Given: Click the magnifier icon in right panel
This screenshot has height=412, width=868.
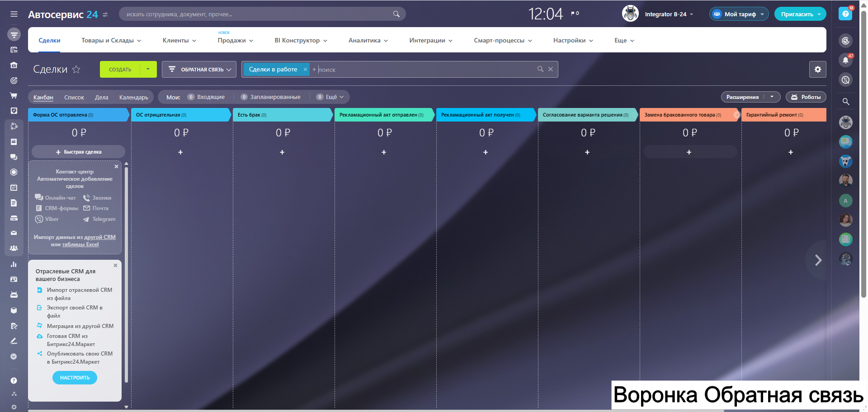Looking at the screenshot, I should coord(846,102).
